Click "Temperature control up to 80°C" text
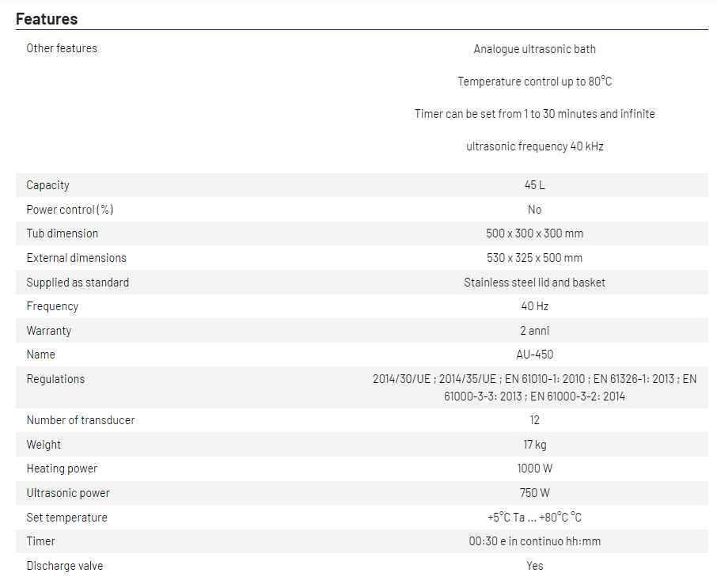Viewport: 717px width, 588px height. [535, 82]
